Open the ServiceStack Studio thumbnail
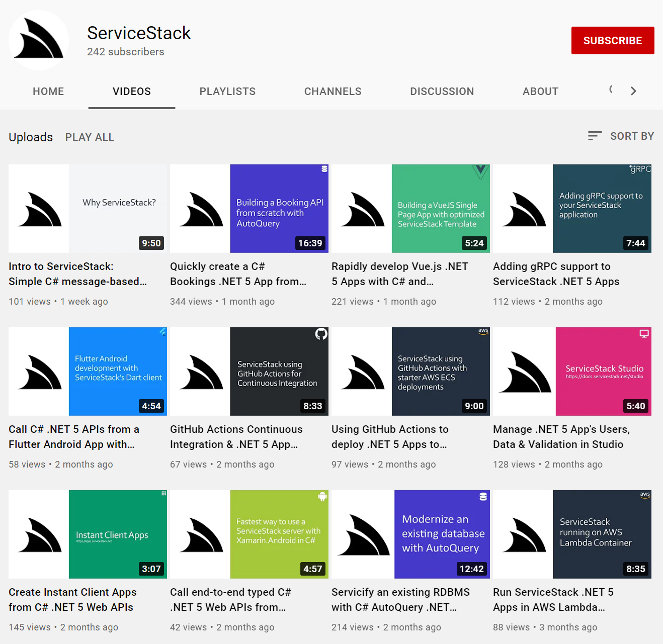Screen dimensions: 663x644 (572, 372)
